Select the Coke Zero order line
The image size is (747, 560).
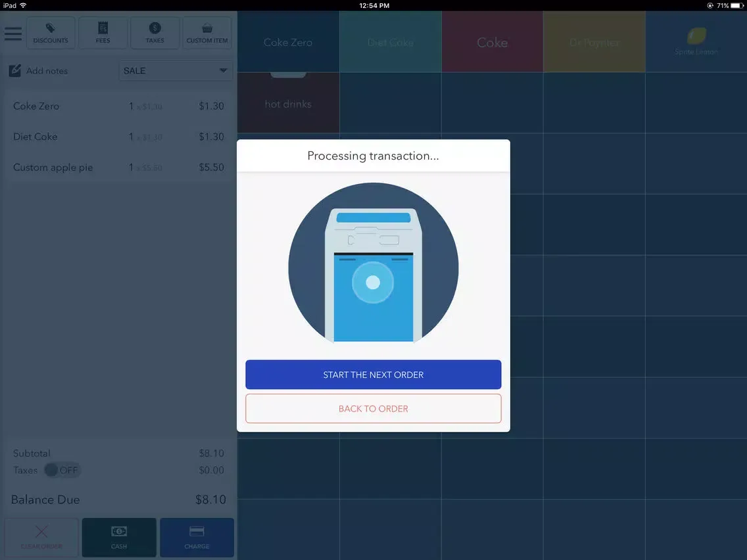click(x=118, y=106)
